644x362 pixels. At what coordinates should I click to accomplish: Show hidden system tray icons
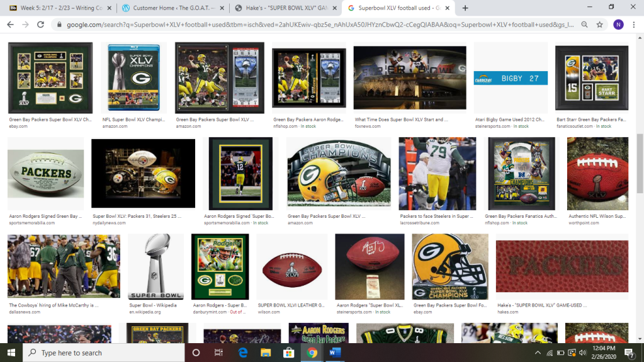538,353
